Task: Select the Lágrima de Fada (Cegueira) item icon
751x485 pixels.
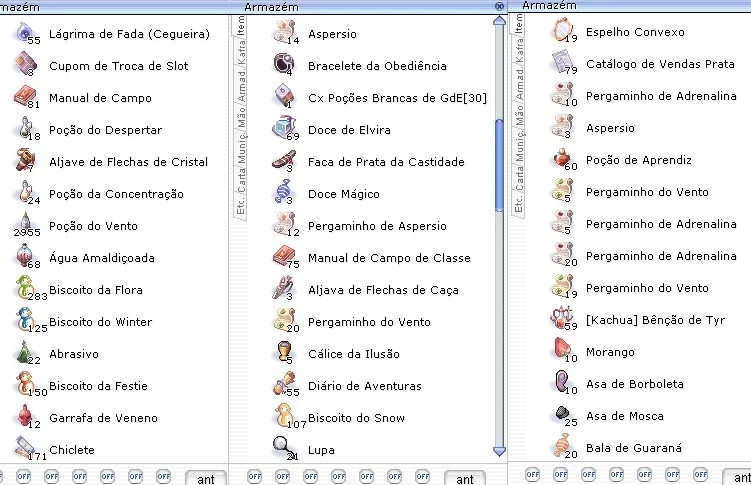Action: click(x=24, y=33)
